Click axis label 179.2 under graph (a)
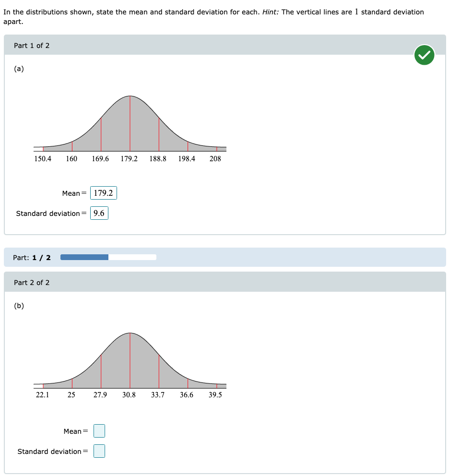The width and height of the screenshot is (449, 476). (129, 159)
